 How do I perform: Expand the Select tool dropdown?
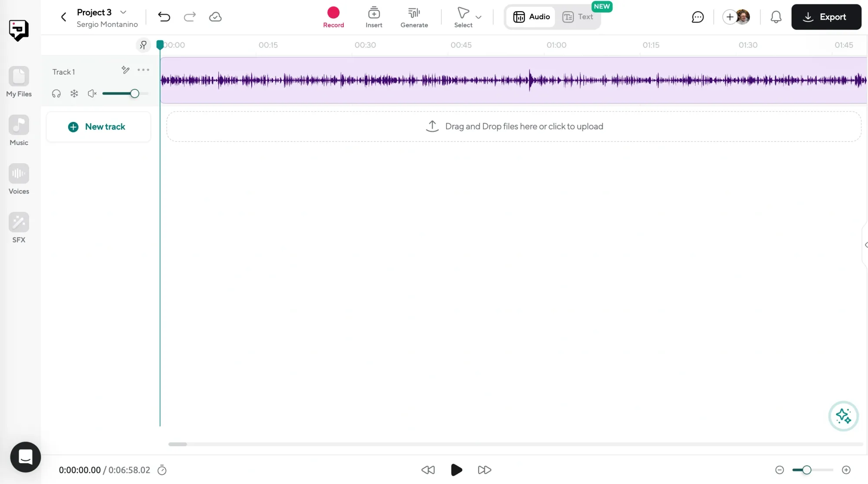[478, 16]
